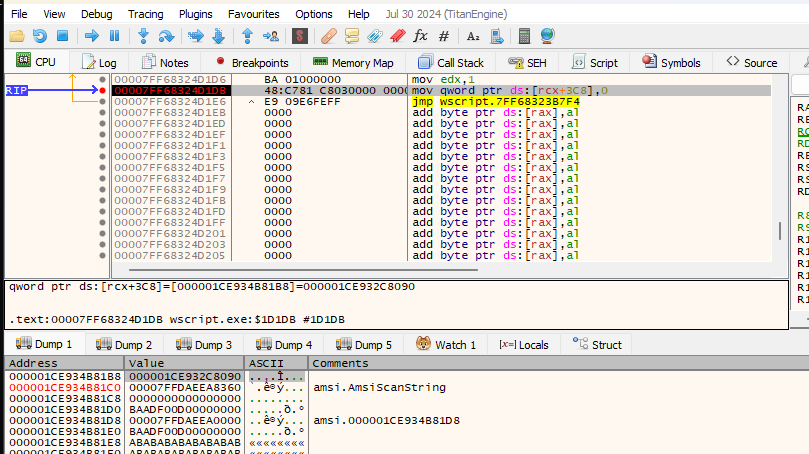
Task: Toggle breakpoint dot at 00007FF68324D1F1
Action: (x=102, y=145)
